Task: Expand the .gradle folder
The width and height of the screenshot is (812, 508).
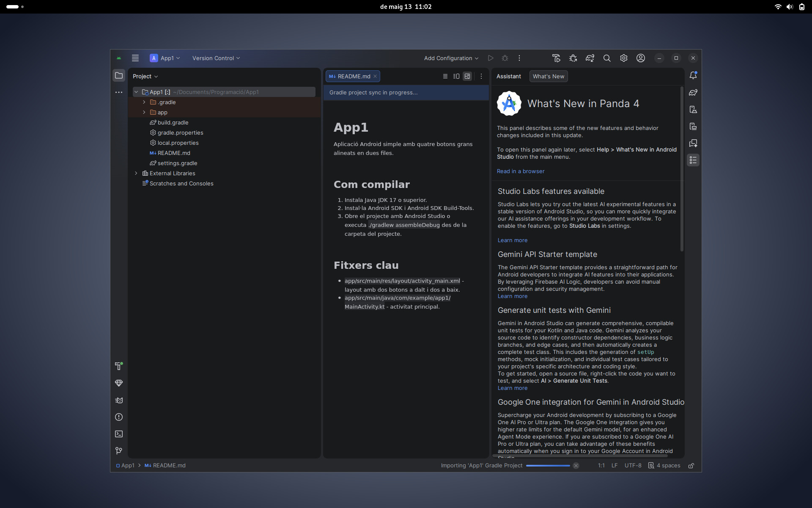Action: (144, 102)
